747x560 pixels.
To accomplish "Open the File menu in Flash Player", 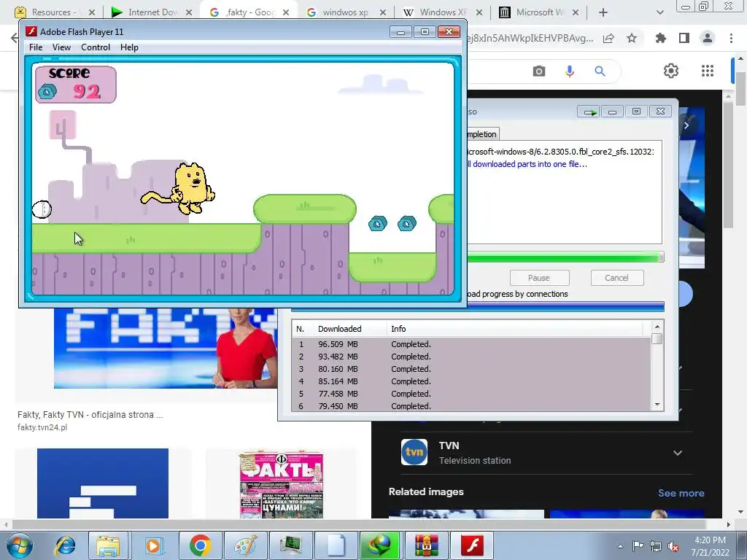I will 36,47.
